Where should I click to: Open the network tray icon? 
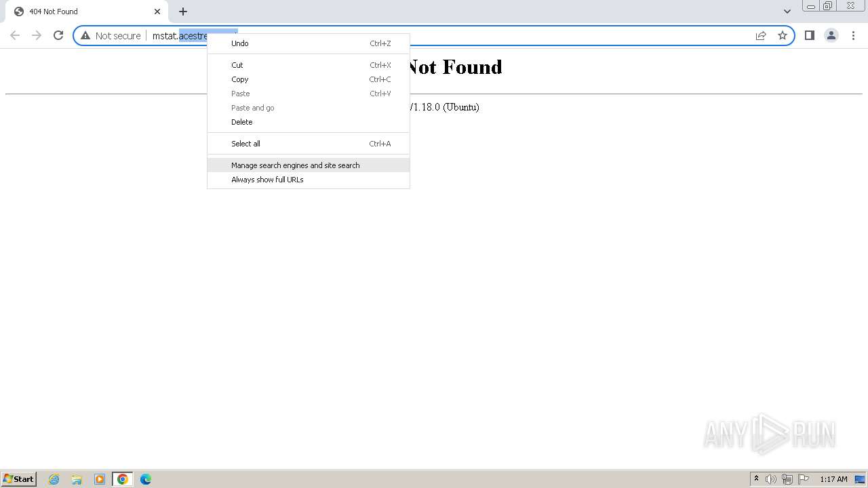[x=787, y=479]
